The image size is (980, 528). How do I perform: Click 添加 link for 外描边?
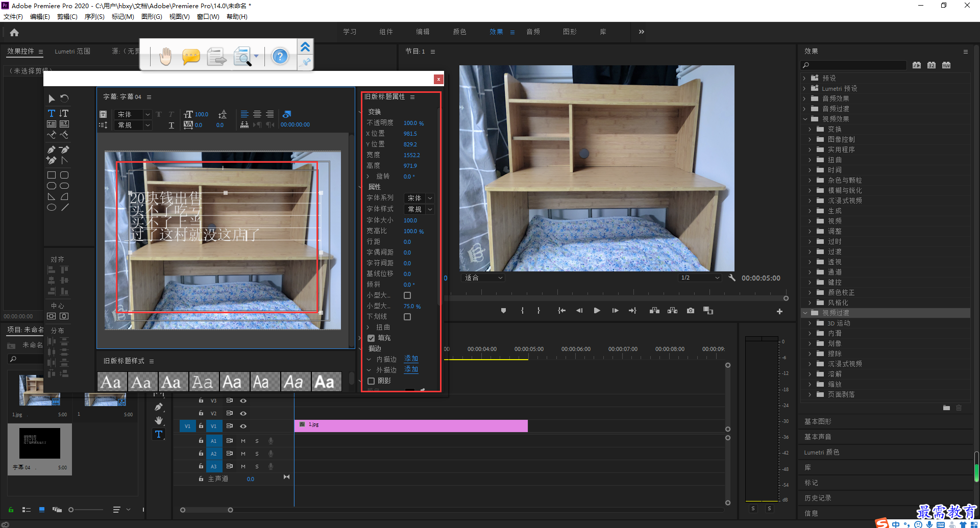coord(411,369)
